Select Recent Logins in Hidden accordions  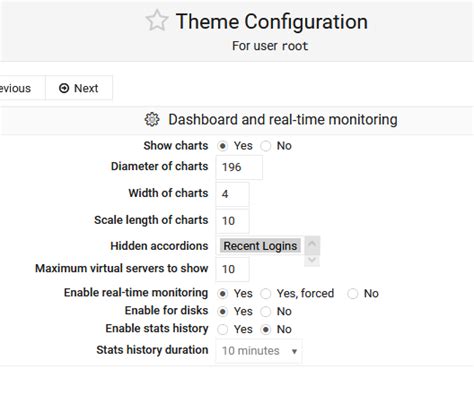point(260,246)
